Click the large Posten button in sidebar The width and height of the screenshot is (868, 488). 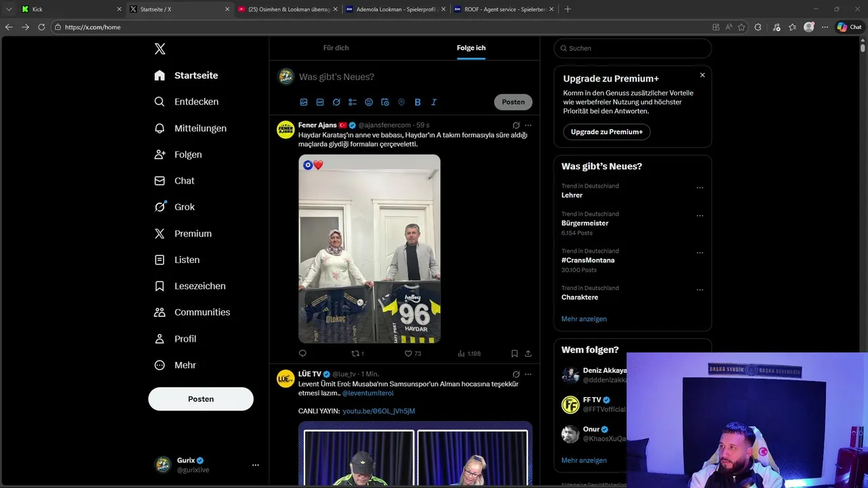[201, 399]
